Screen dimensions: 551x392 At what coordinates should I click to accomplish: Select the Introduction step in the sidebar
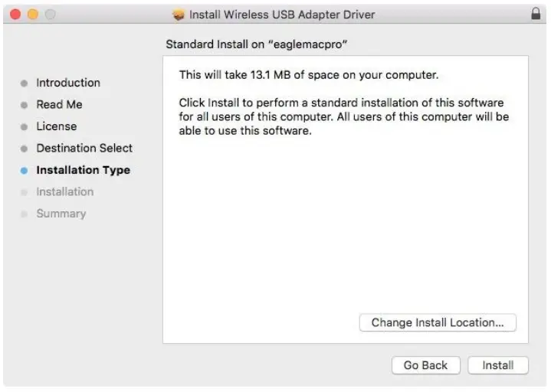tap(68, 83)
